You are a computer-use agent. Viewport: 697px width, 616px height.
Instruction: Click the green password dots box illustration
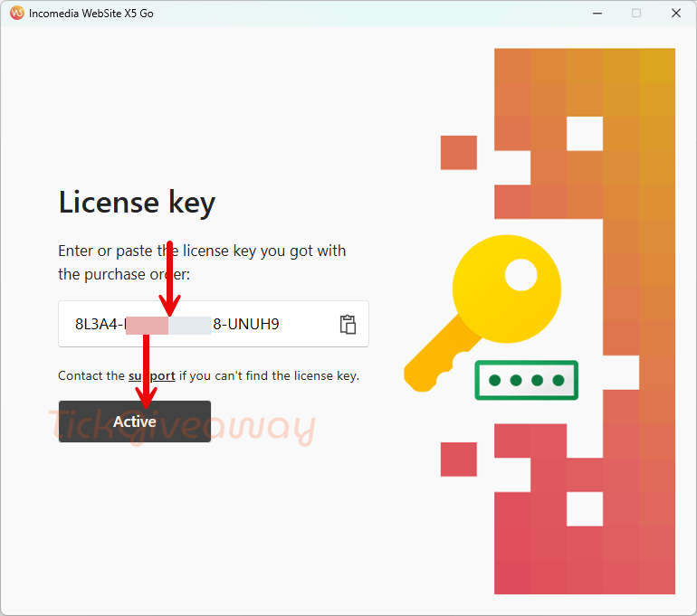pos(526,380)
